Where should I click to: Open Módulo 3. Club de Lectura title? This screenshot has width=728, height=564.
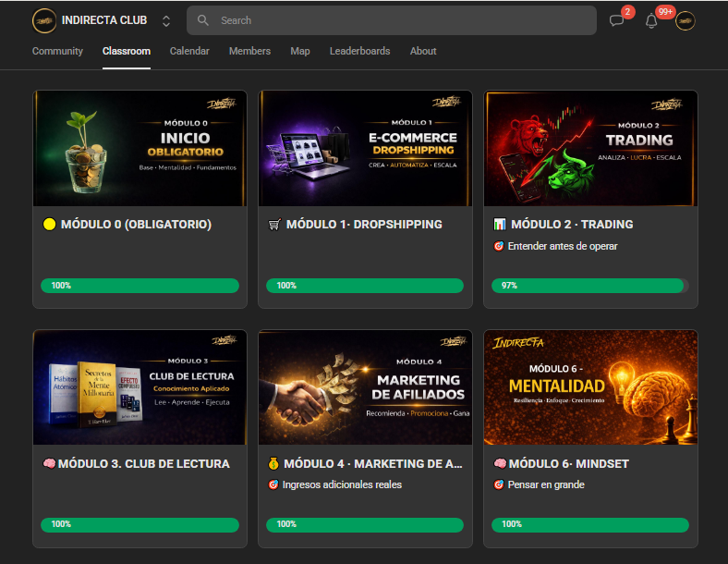coord(144,463)
